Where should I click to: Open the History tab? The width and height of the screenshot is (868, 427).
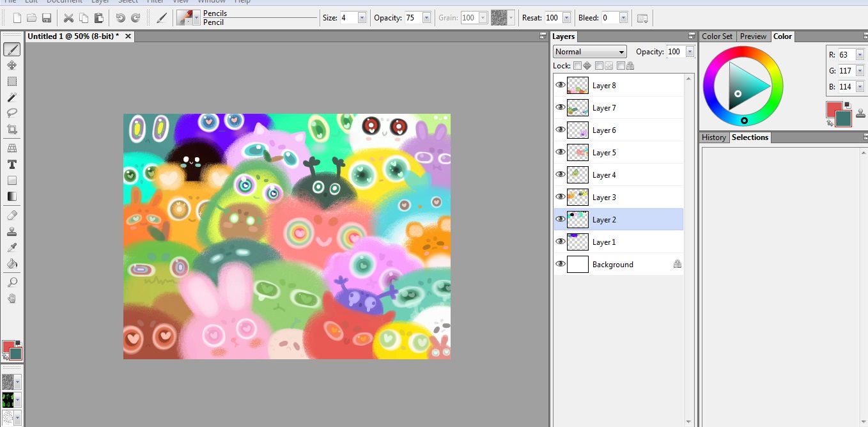(x=713, y=137)
